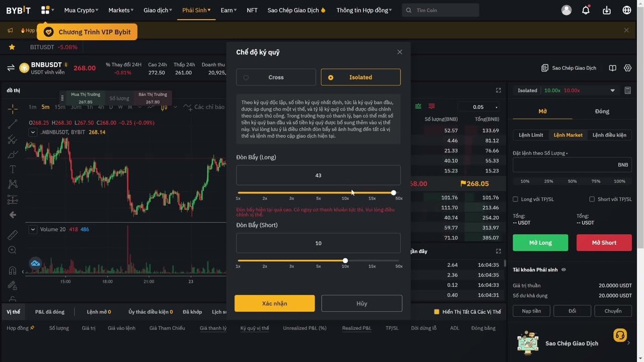This screenshot has width=644, height=362.
Task: Collapse the Volume 20 indicator legend
Action: tap(33, 229)
